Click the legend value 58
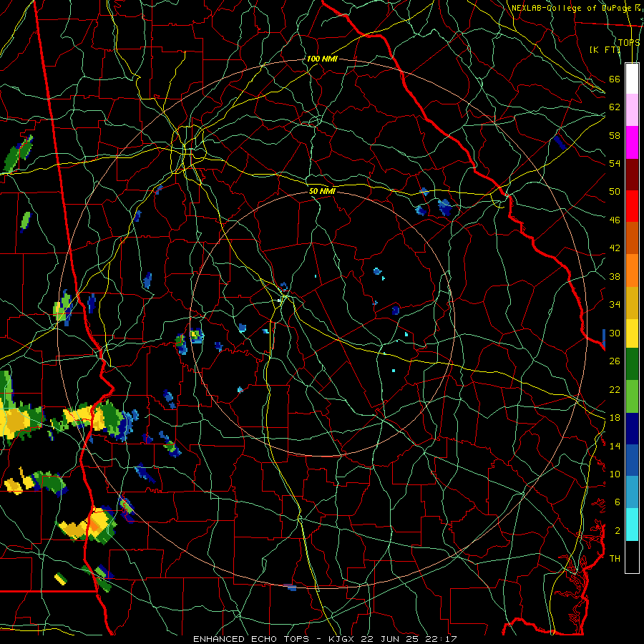Image resolution: width=644 pixels, height=644 pixels. (x=615, y=135)
